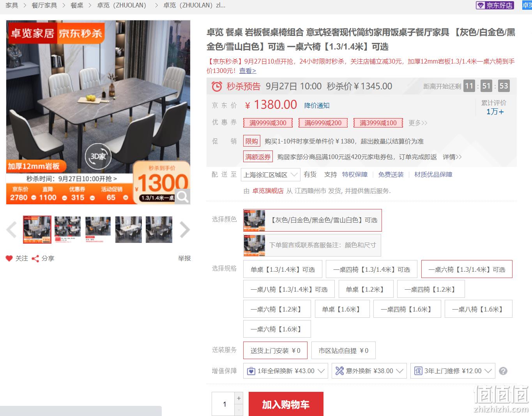Click the 京东好店 badge
Viewport: 532px width, 416px height.
[495, 5]
